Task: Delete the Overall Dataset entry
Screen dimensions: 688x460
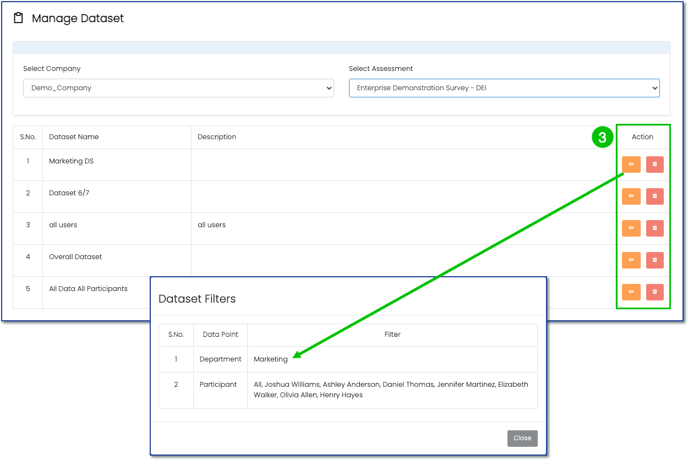Action: 655,260
